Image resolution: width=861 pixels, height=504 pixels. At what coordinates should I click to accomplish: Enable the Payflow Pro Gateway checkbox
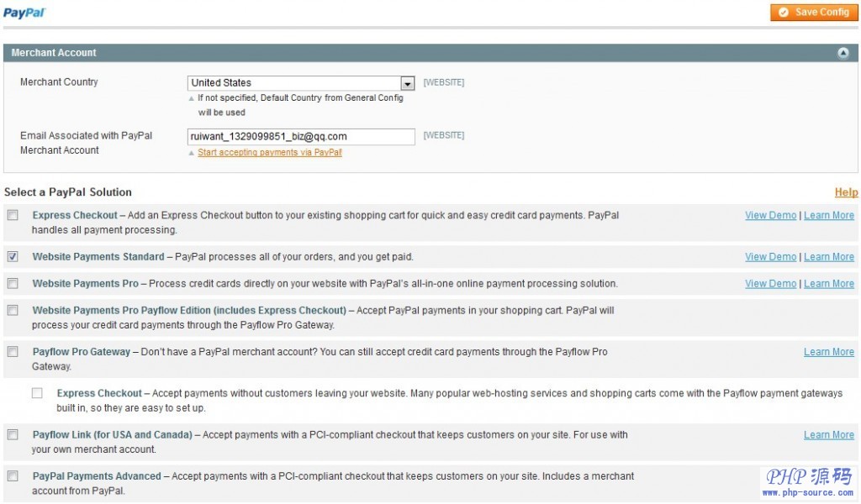pyautogui.click(x=11, y=351)
